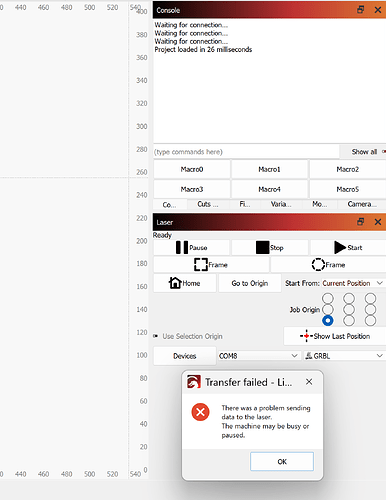Run Macro4
The image size is (386, 500).
pos(269,189)
